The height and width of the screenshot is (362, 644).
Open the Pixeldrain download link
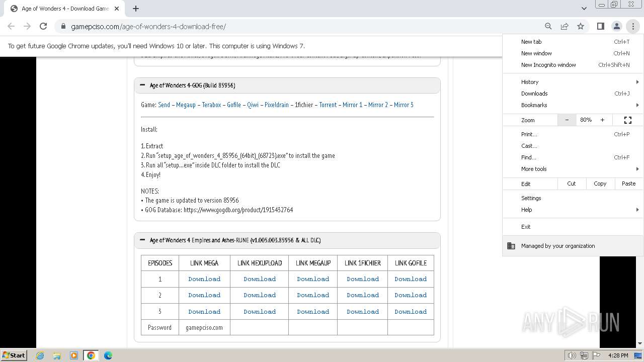[277, 105]
